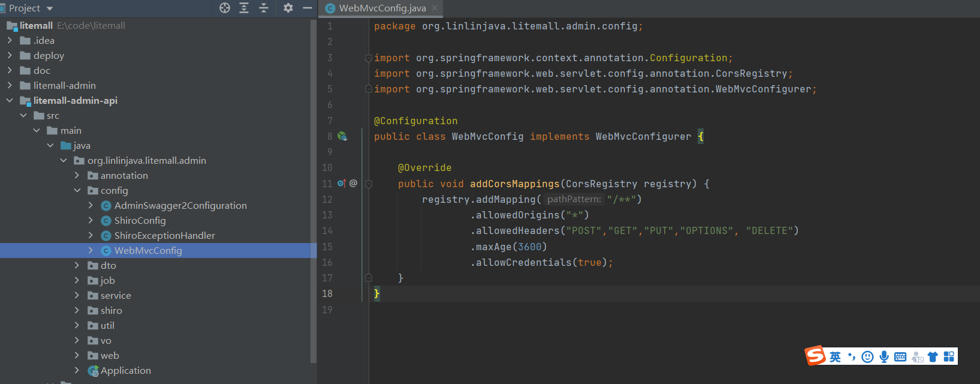Toggle Sogou input language with 英 button
The height and width of the screenshot is (384, 980).
coord(835,357)
